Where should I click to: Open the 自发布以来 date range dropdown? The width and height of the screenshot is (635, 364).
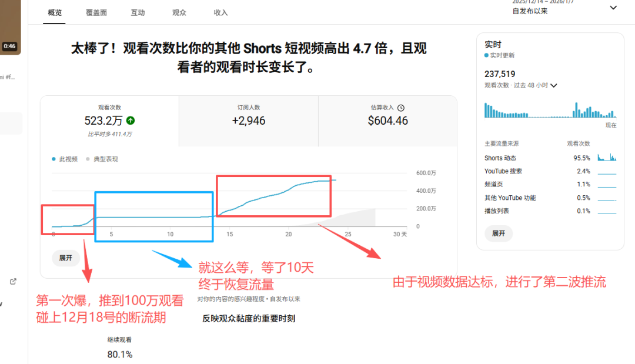click(x=564, y=8)
